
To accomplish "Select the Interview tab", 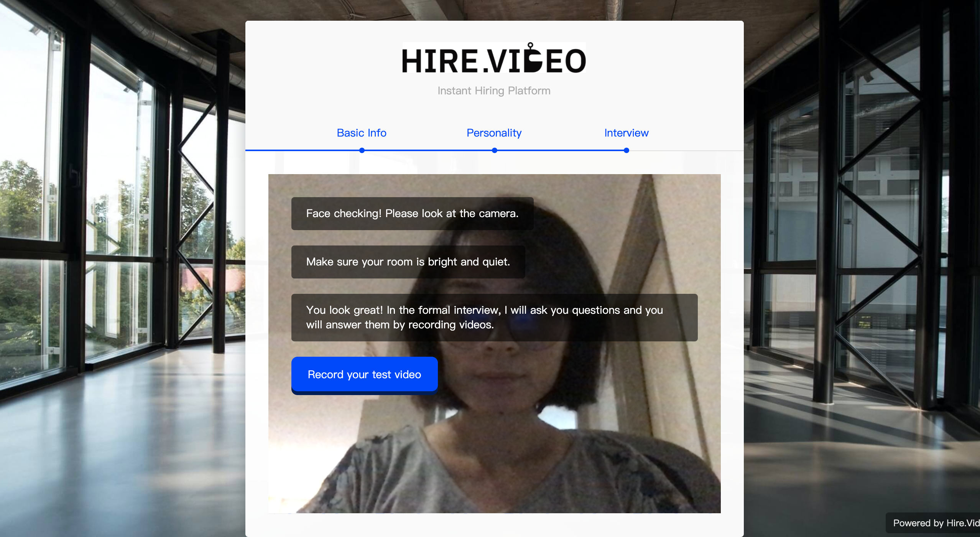I will coord(626,133).
